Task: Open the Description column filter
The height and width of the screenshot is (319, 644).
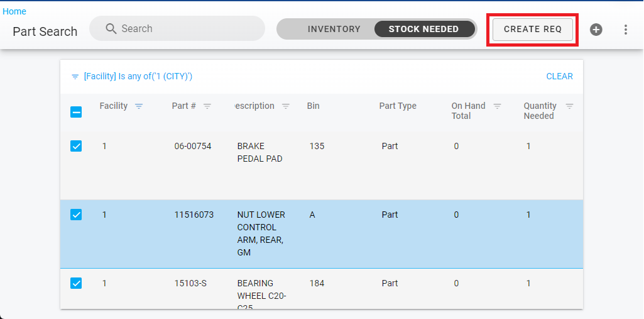Action: [285, 106]
